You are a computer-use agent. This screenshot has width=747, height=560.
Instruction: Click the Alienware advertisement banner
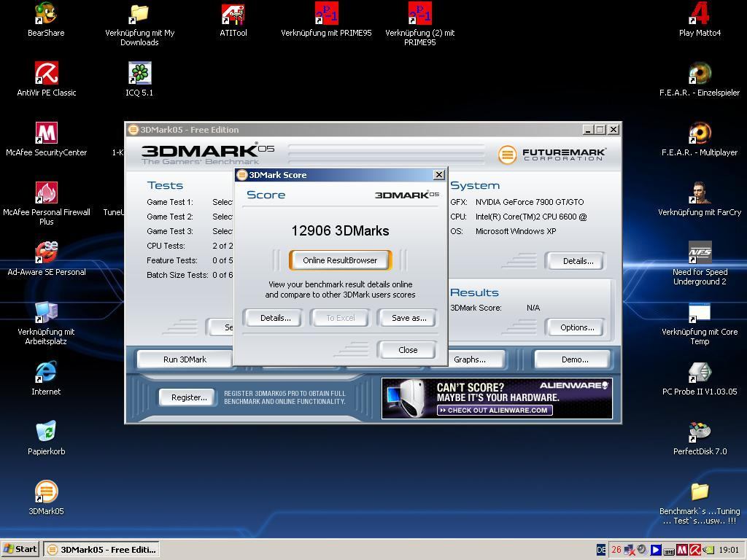click(497, 399)
